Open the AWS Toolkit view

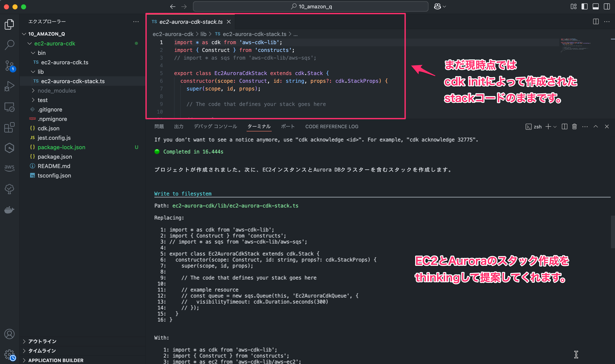click(9, 168)
